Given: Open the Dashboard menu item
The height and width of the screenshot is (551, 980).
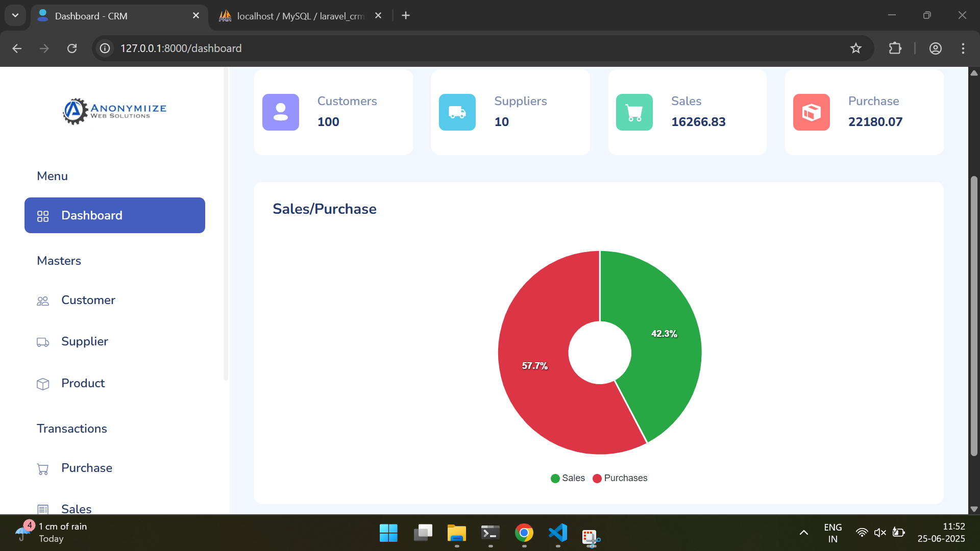Looking at the screenshot, I should click(115, 215).
